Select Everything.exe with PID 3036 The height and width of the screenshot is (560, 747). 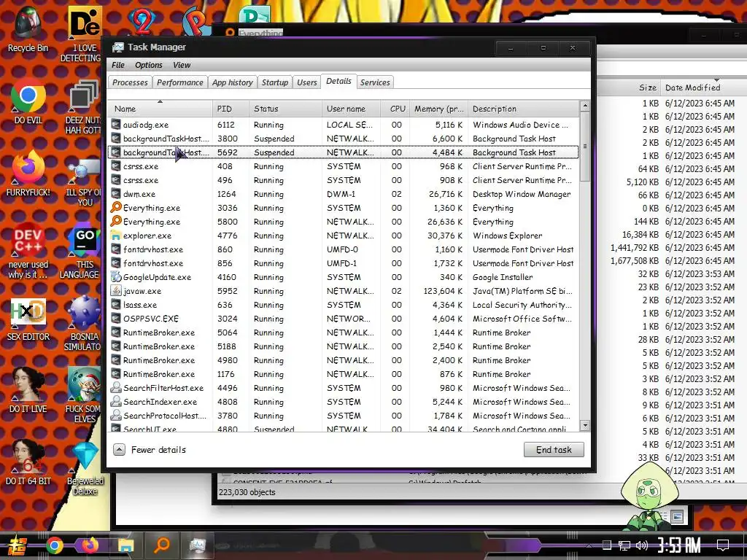click(x=344, y=208)
